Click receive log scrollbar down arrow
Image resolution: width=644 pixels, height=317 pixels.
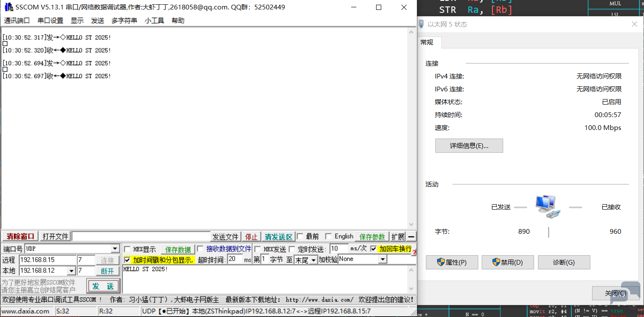pos(412,225)
